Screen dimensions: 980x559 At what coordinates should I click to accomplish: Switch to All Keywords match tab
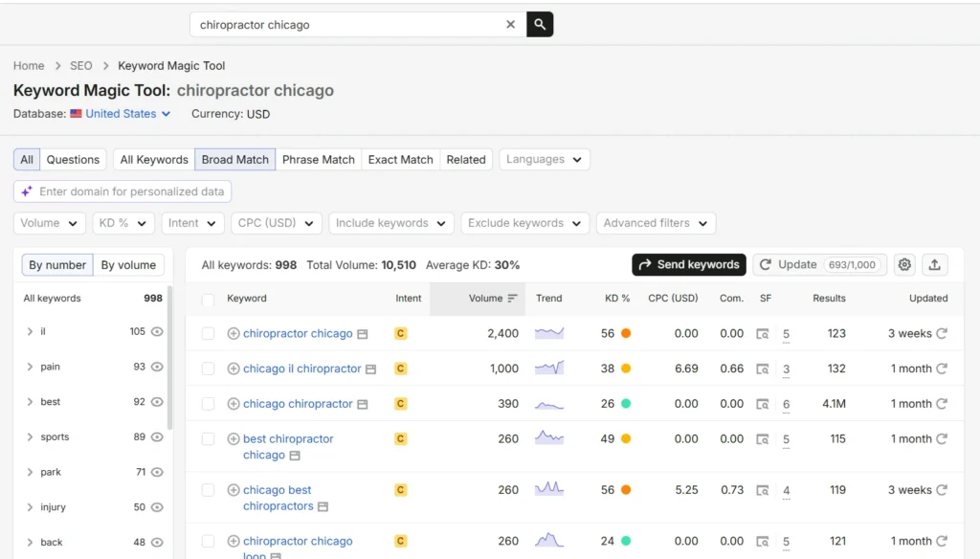[154, 160]
